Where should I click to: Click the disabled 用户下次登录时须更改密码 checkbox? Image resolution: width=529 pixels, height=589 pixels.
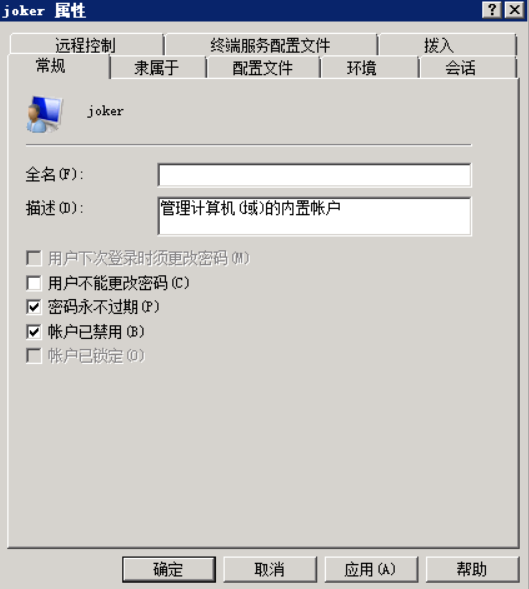click(34, 258)
